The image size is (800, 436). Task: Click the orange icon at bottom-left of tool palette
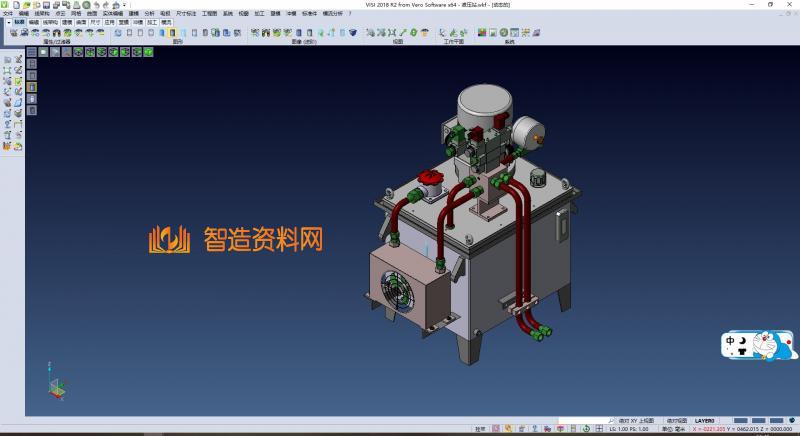(x=7, y=146)
